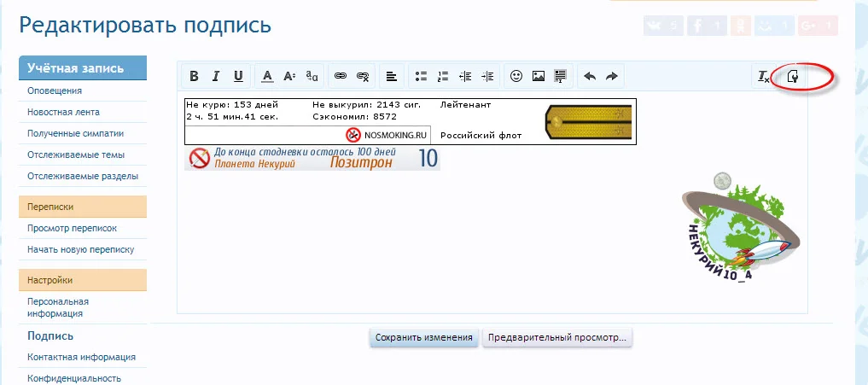Open the font family selector
The height and width of the screenshot is (385, 868).
312,77
